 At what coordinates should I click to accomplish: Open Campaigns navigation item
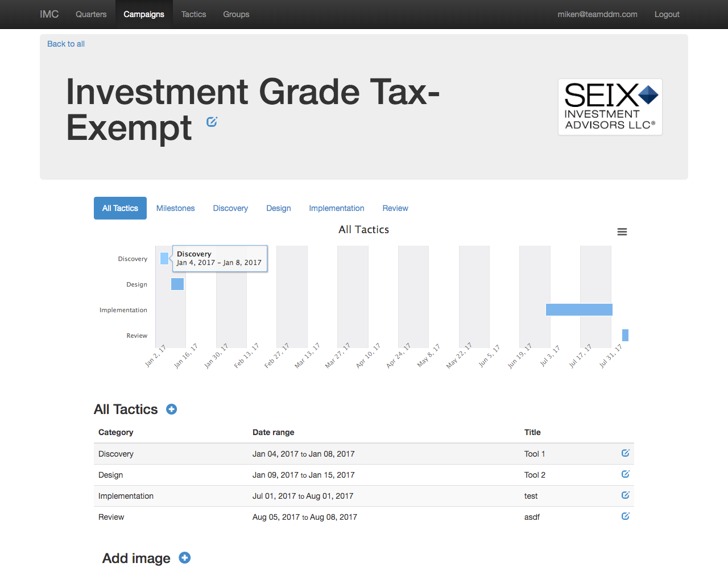(x=144, y=14)
